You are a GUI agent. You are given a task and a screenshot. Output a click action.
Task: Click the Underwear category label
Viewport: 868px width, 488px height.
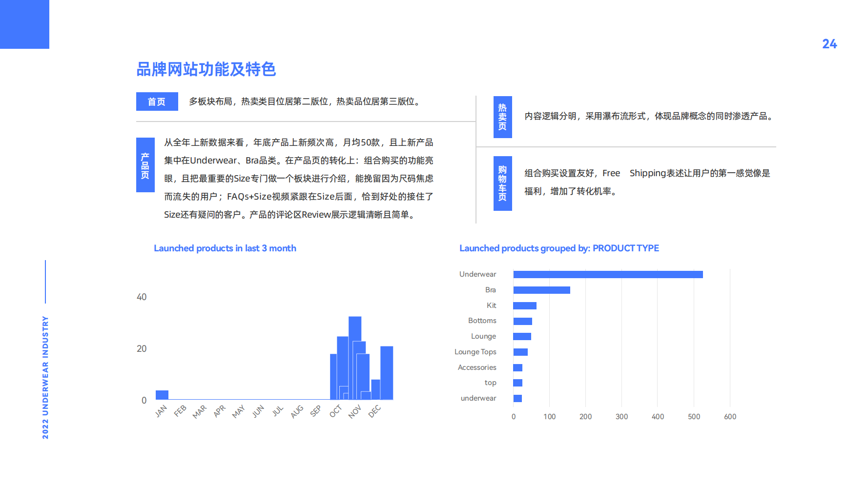pos(477,274)
